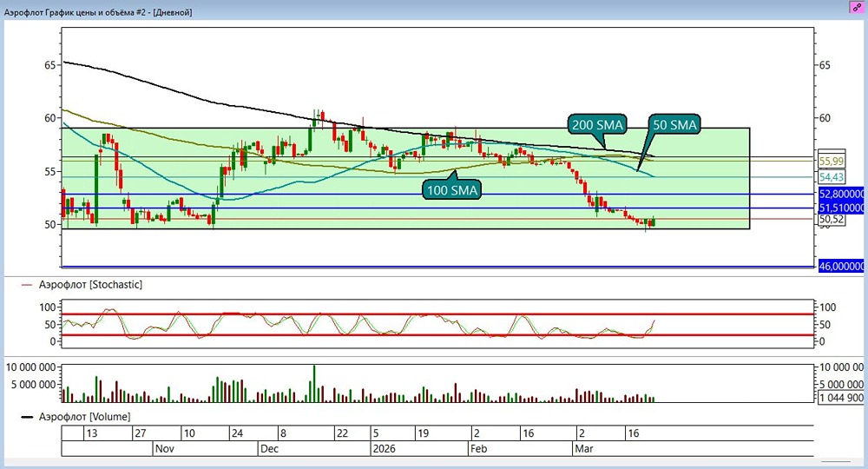The width and height of the screenshot is (868, 469).
Task: Click the 65 label on left price axis
Action: pos(50,65)
